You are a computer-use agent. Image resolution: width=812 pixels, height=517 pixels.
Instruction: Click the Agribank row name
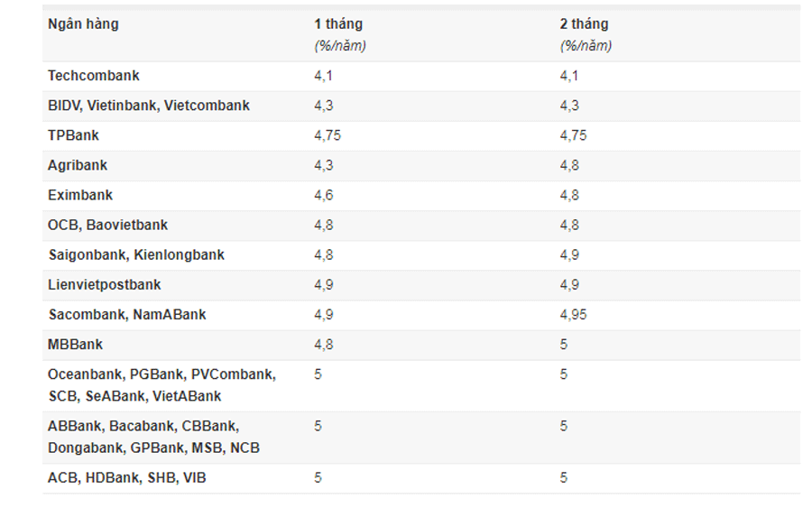(x=78, y=165)
